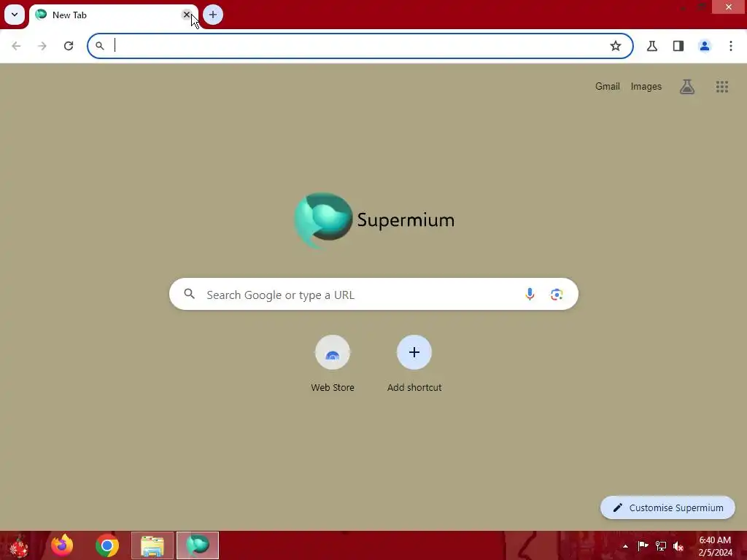Click Customise Supermium button

point(668,507)
